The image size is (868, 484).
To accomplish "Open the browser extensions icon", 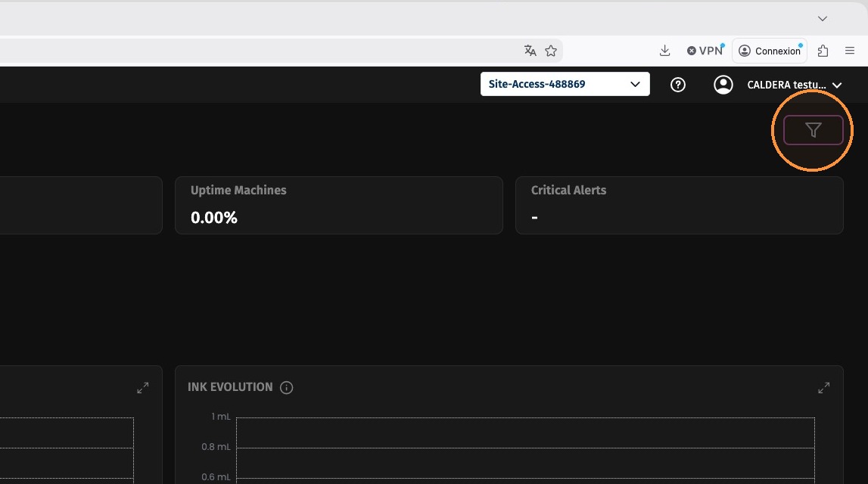I will coord(823,51).
